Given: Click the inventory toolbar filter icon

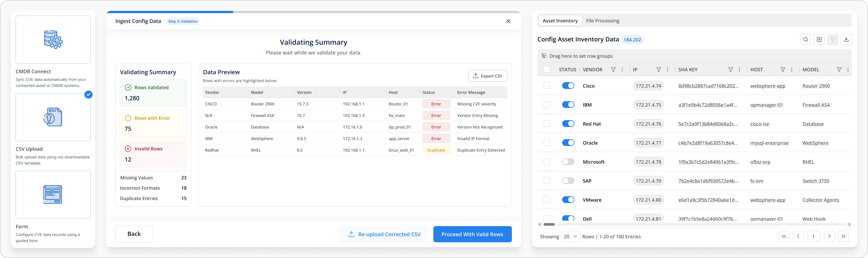Looking at the screenshot, I should click(x=833, y=39).
